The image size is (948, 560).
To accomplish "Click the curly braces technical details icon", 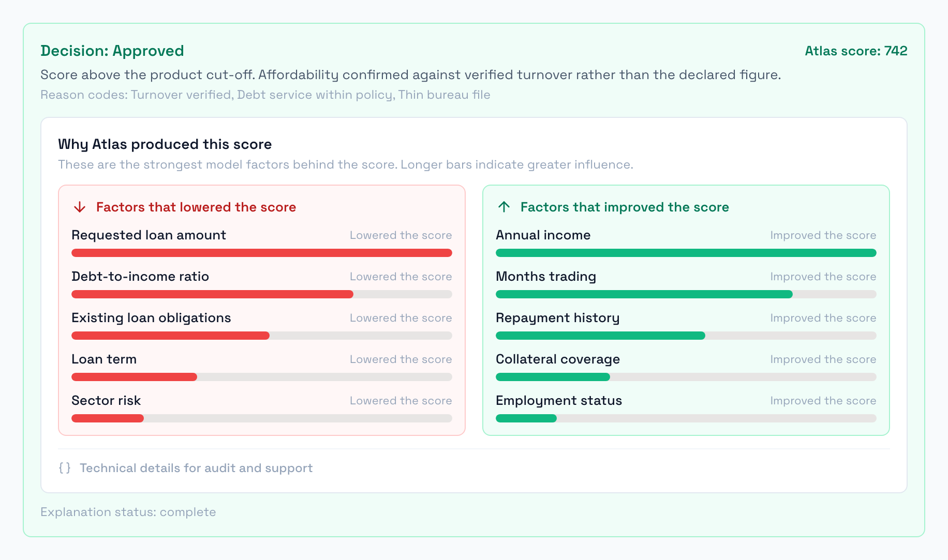I will click(65, 468).
